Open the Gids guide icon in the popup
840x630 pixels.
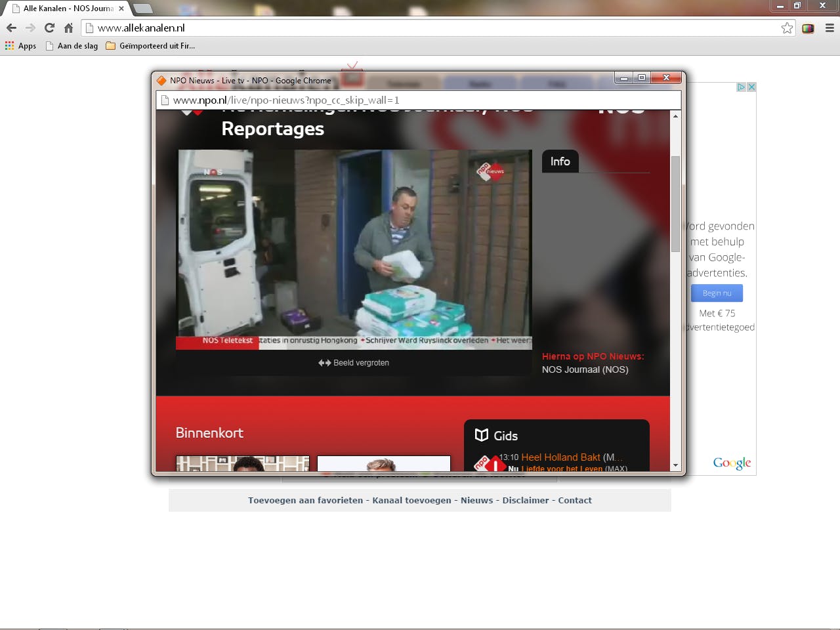click(x=480, y=435)
